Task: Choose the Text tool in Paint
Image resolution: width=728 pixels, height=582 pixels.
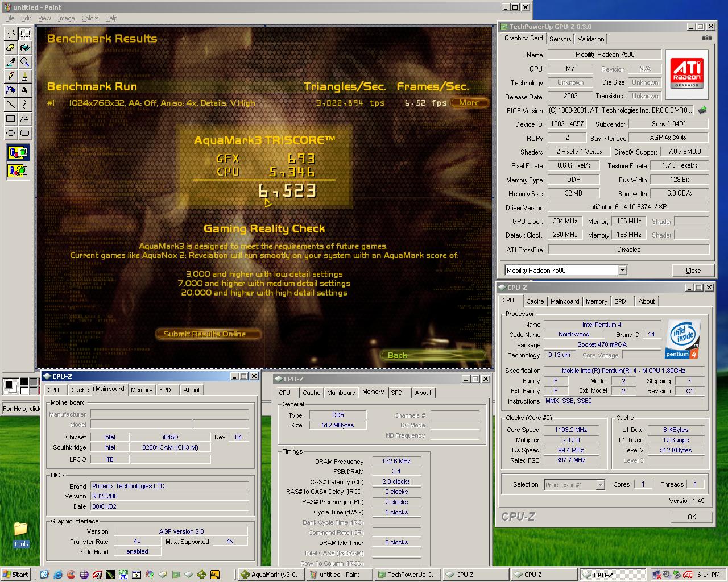Action: coord(25,90)
